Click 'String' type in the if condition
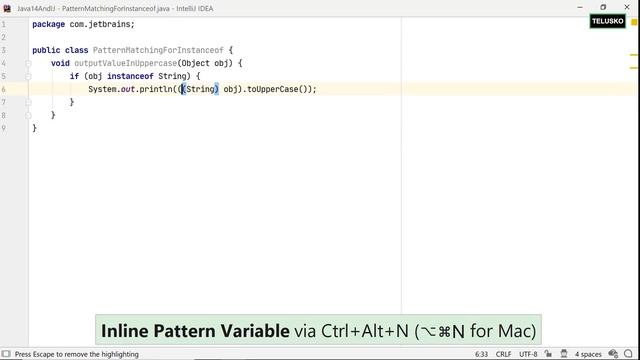 tap(172, 76)
